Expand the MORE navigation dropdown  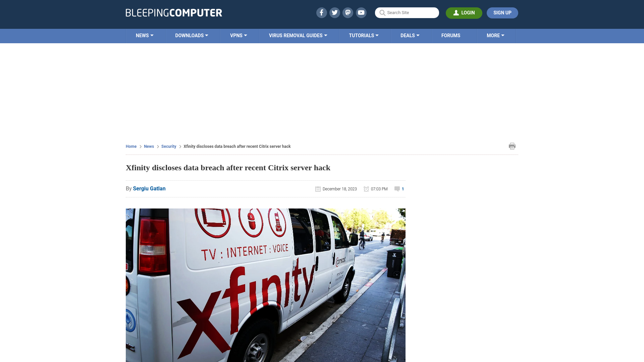(x=495, y=35)
